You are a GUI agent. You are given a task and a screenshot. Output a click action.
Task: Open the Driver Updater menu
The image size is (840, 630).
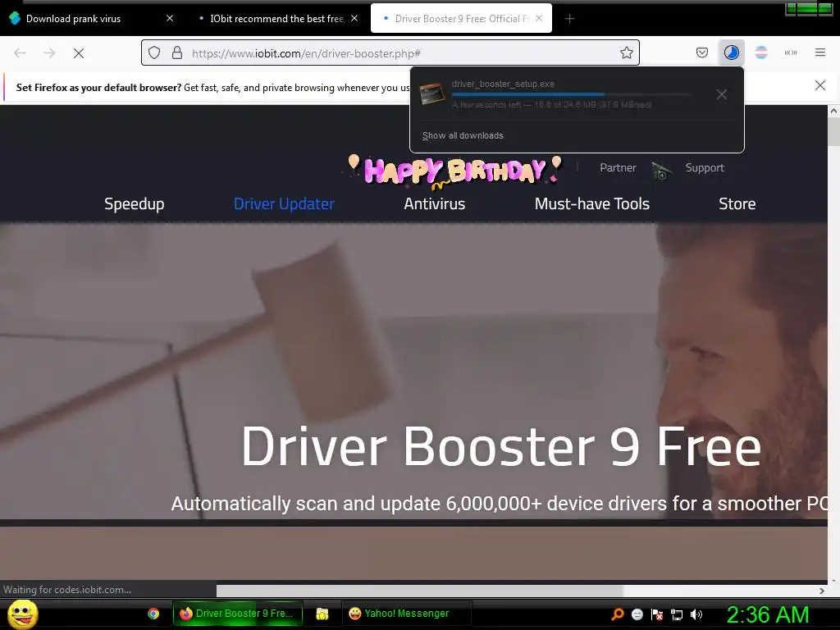284,204
